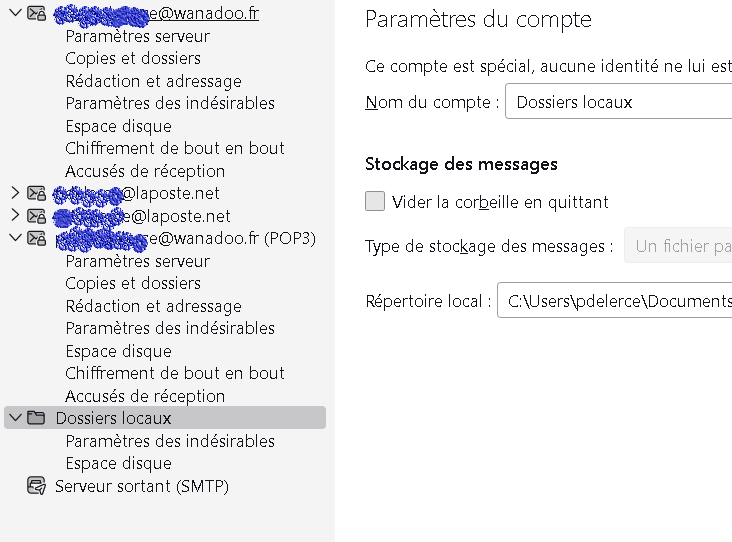Click the Dossiers locaux folder icon
732x542 pixels.
click(x=36, y=418)
